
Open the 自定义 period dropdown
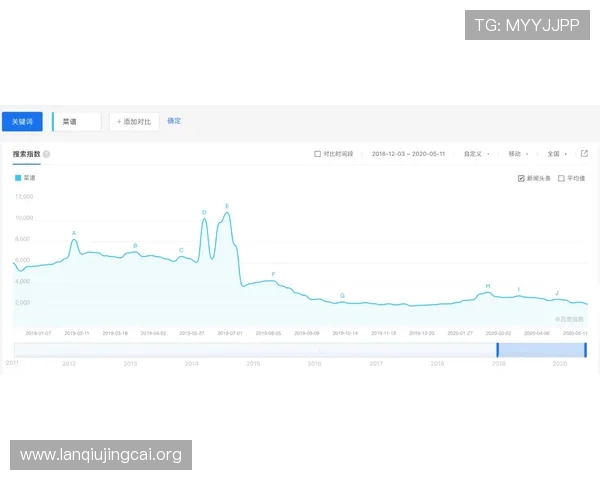pos(476,154)
